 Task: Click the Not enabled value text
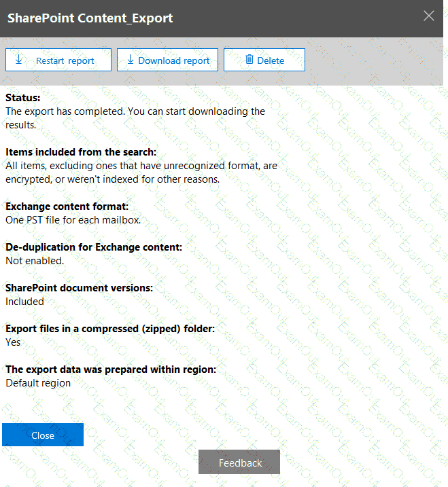[x=35, y=260]
